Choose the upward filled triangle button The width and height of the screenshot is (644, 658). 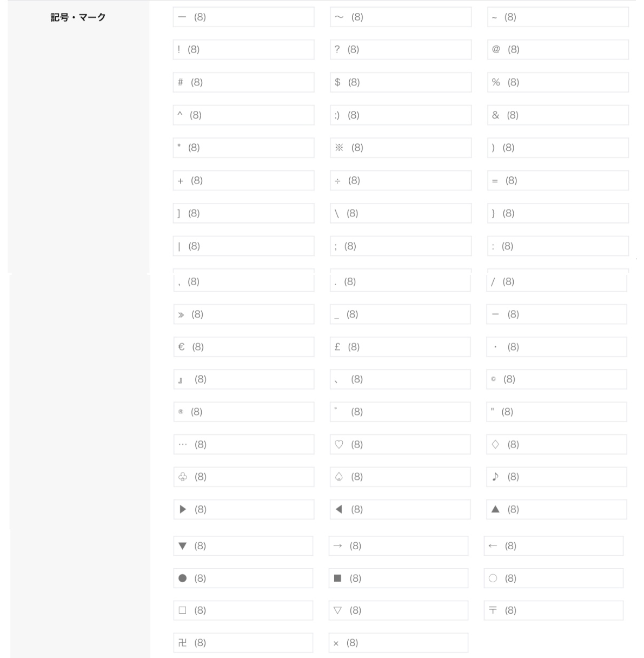(556, 509)
